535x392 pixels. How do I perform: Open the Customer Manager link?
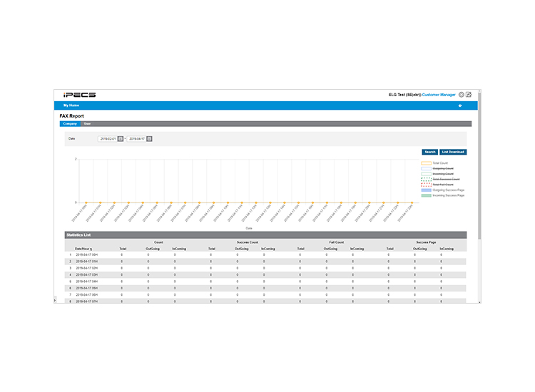(439, 95)
